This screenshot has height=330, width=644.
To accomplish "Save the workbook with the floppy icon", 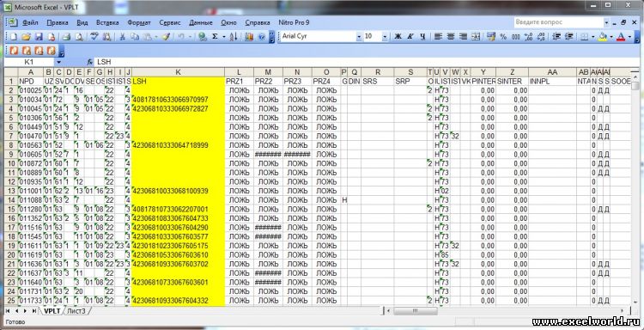I will click(39, 37).
